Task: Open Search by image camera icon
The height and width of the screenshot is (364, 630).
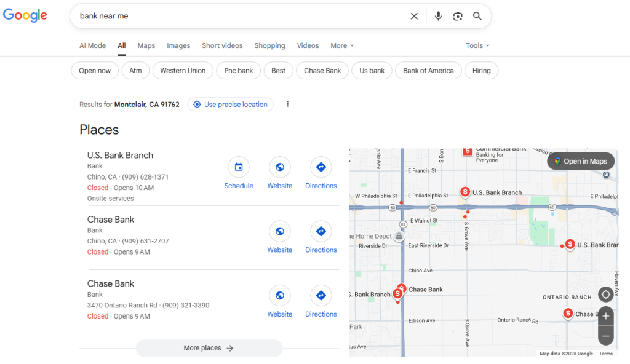Action: (458, 16)
